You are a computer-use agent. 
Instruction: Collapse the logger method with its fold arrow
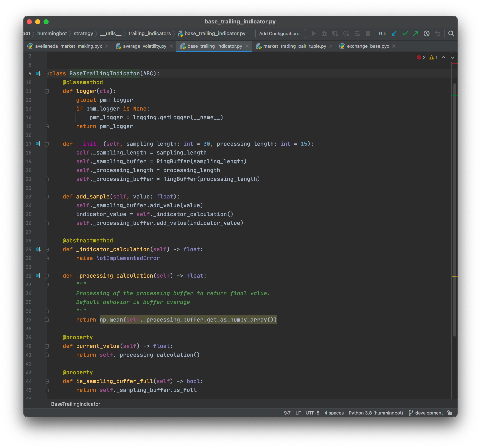47,91
